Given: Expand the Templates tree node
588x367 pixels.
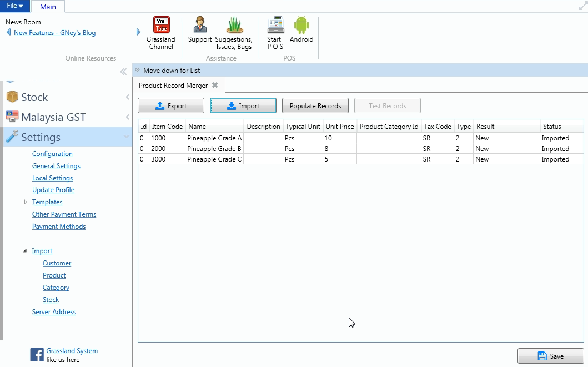Looking at the screenshot, I should point(26,202).
